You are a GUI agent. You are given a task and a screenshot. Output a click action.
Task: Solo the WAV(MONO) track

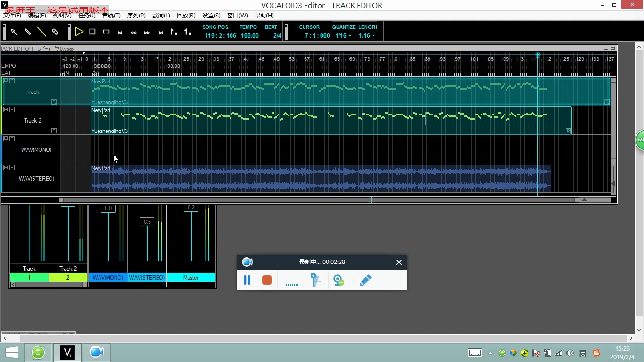pos(12,139)
